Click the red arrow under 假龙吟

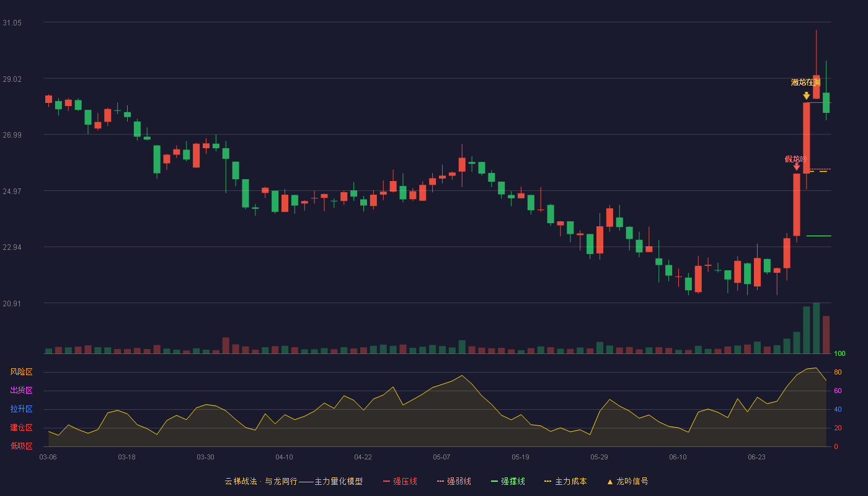click(x=797, y=167)
